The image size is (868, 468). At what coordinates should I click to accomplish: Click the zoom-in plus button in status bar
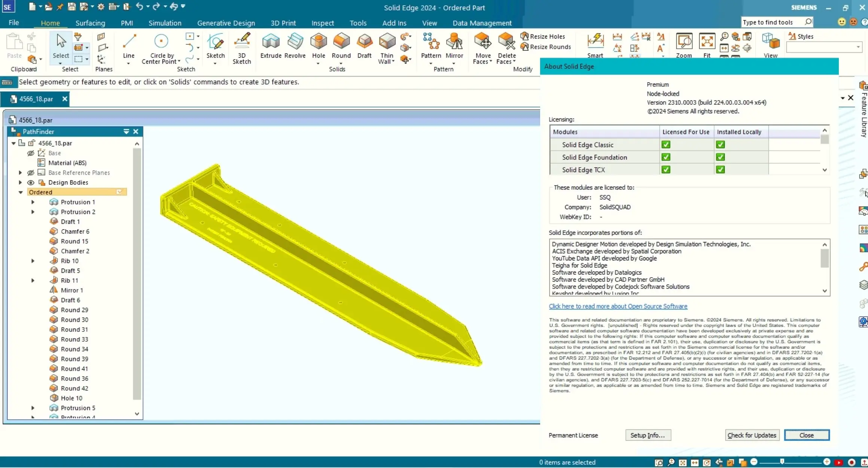click(827, 462)
